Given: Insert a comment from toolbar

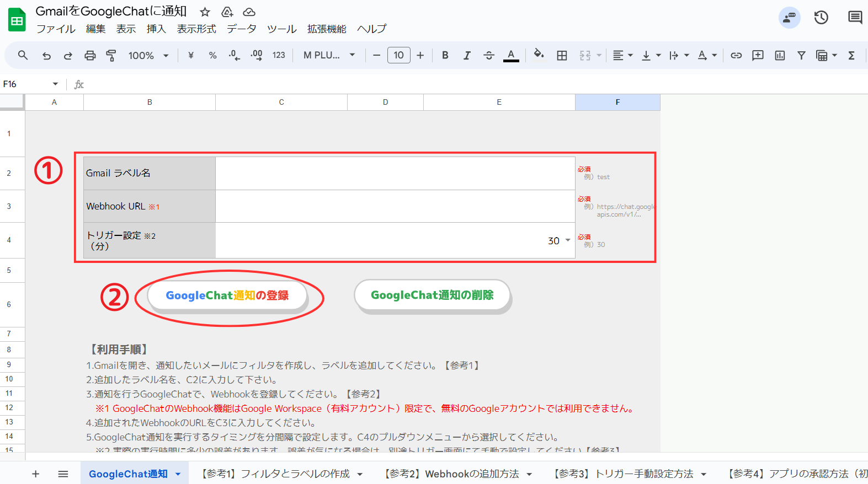Looking at the screenshot, I should click(x=758, y=55).
